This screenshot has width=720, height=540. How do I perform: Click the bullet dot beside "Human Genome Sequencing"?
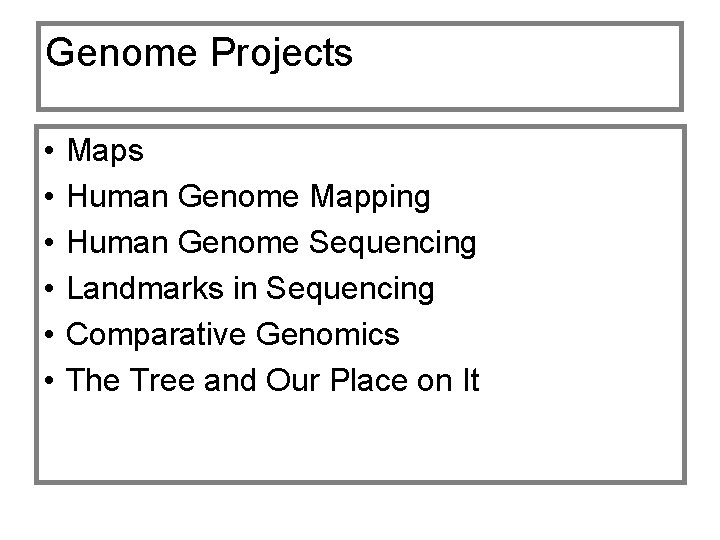click(48, 244)
